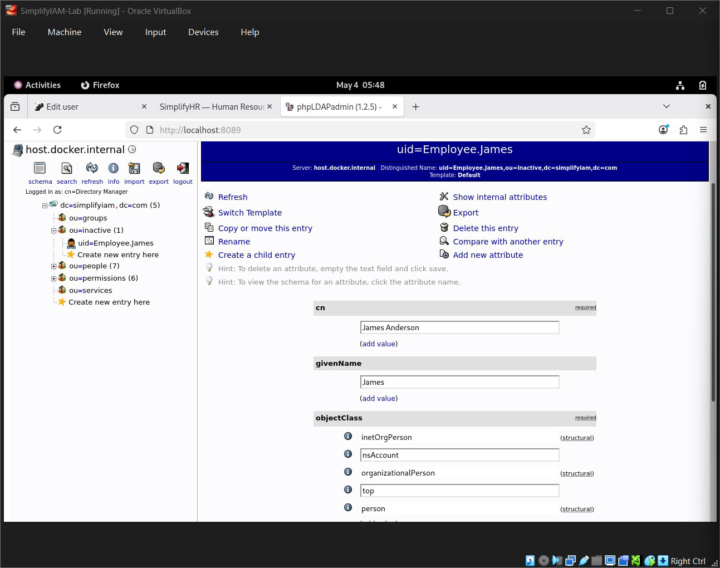The image size is (720, 568).
Task: Open the search icon in sidebar
Action: click(x=67, y=168)
